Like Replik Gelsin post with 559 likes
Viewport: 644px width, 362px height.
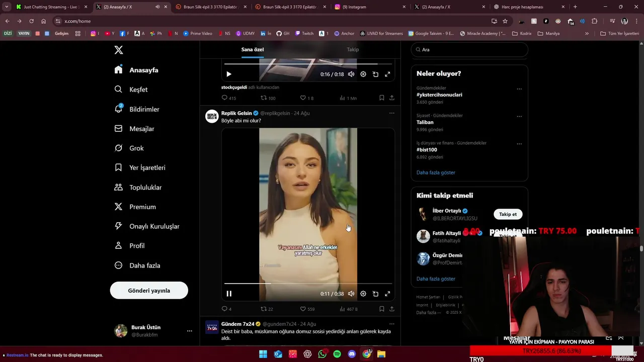tap(307, 309)
